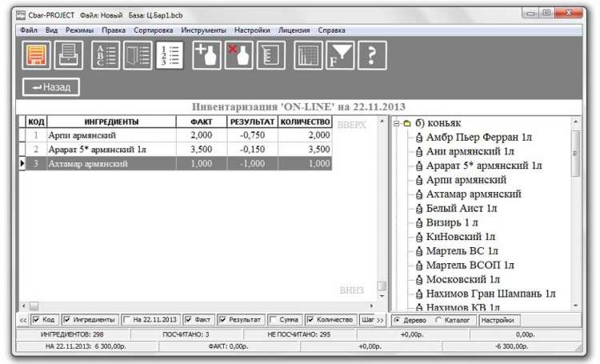600x364 pixels.
Task: Click the ВВЕРХ button
Action: pyautogui.click(x=352, y=125)
